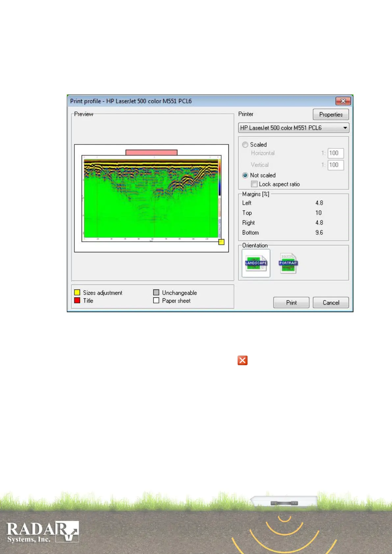The image size is (392, 554).
Task: Enable Lock aspect ratio checkbox
Action: click(254, 184)
